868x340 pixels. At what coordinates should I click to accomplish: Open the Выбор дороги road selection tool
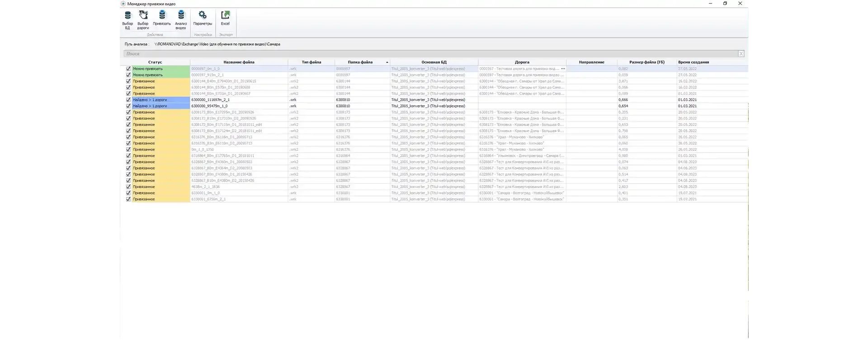click(x=143, y=16)
